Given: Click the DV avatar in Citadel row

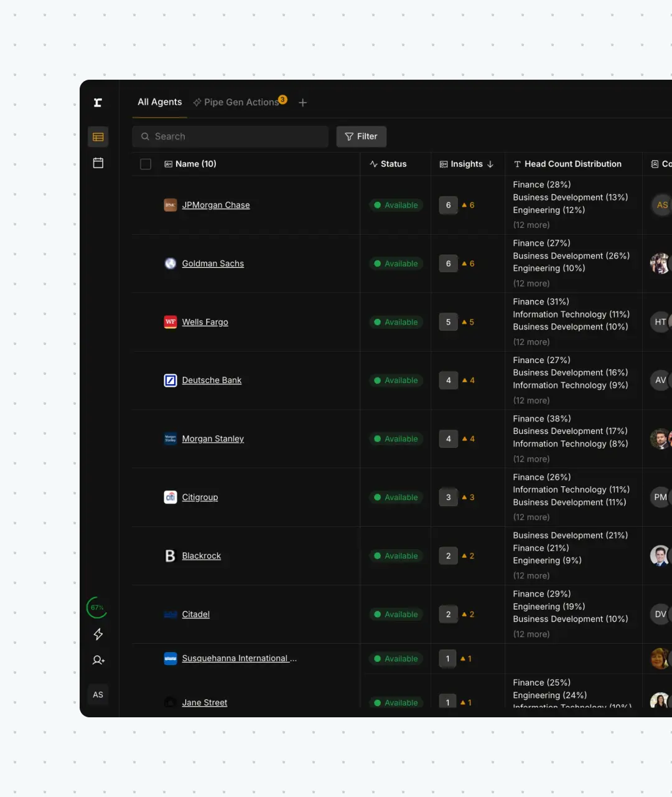Looking at the screenshot, I should (660, 615).
